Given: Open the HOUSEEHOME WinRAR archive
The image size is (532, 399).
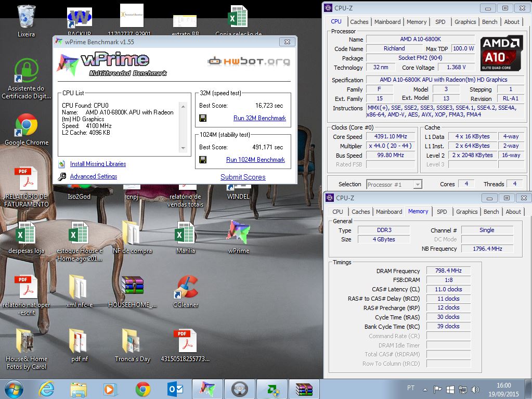Looking at the screenshot, I should (132, 291).
